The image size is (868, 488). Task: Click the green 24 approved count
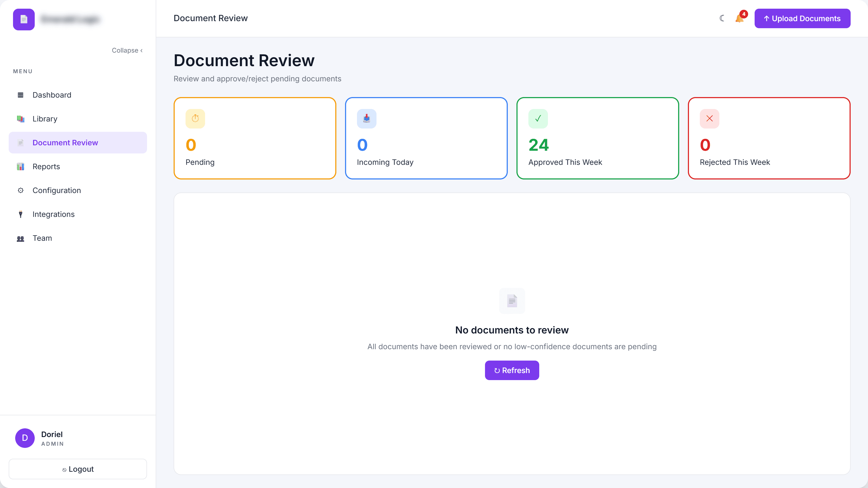(538, 145)
